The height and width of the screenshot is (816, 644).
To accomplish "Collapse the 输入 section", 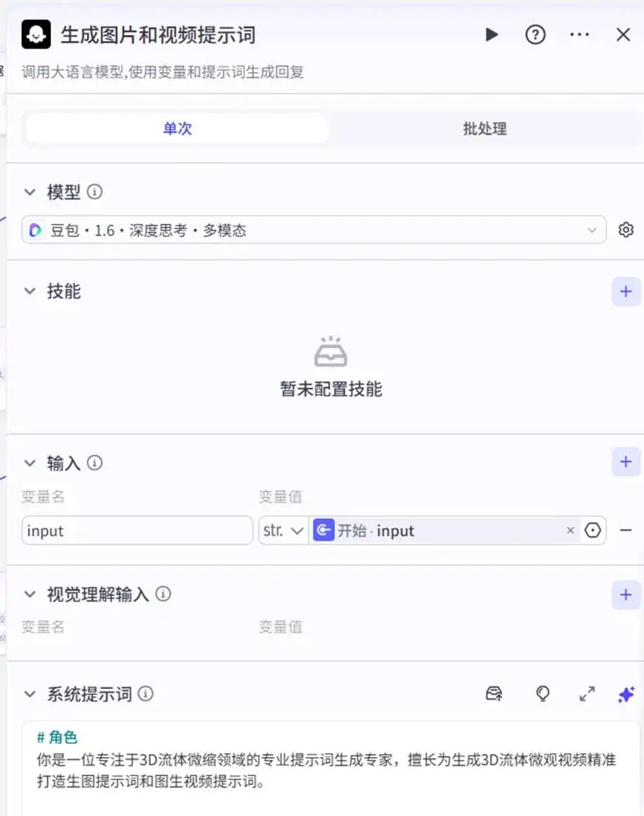I will [x=30, y=463].
